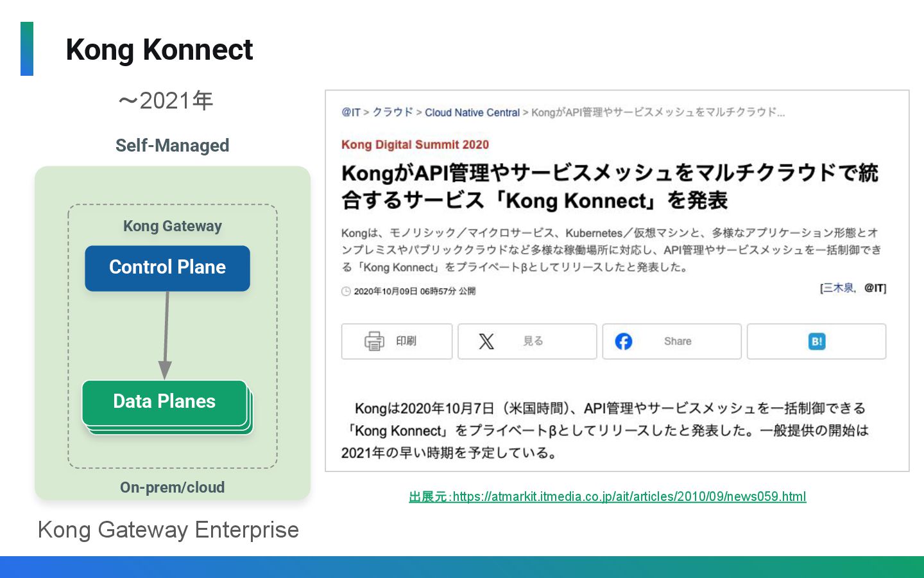
Task: Click the arrow connecting Control Plane to Data Planes
Action: tap(166, 335)
